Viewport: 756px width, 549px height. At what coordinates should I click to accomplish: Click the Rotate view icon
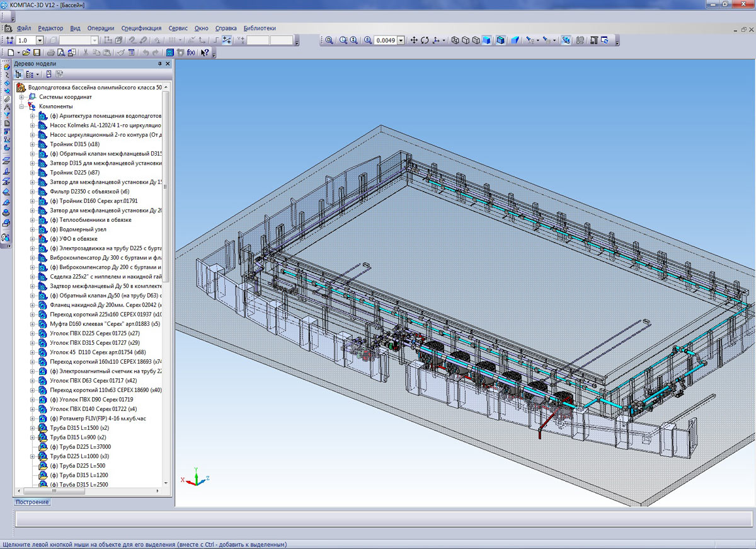425,40
